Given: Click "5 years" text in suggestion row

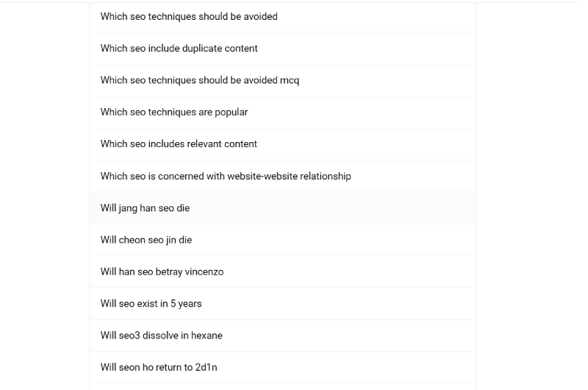Looking at the screenshot, I should pos(186,304).
